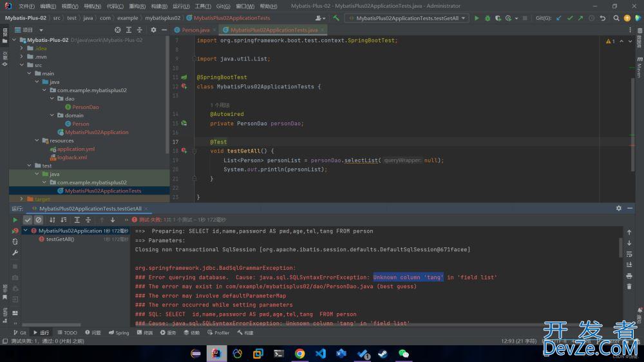
Task: Select PersonDao in project tree
Action: click(x=86, y=107)
